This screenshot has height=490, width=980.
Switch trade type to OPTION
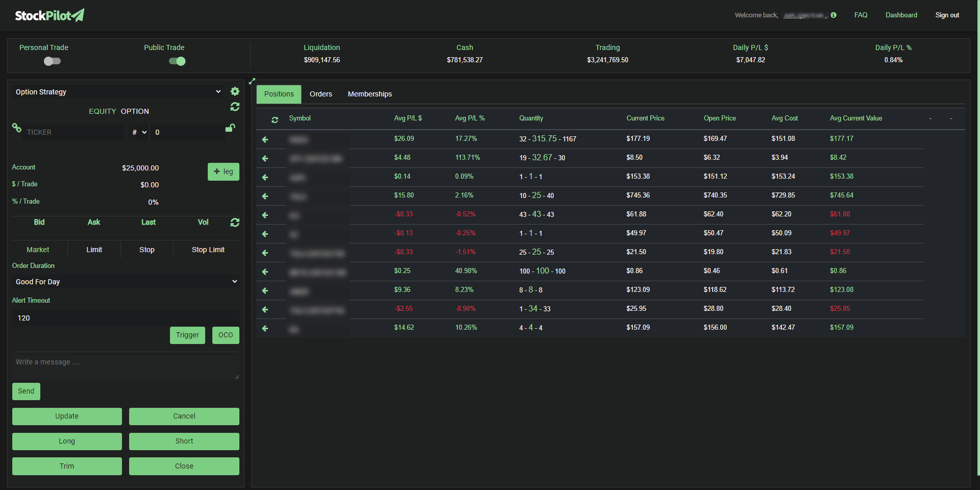point(135,111)
